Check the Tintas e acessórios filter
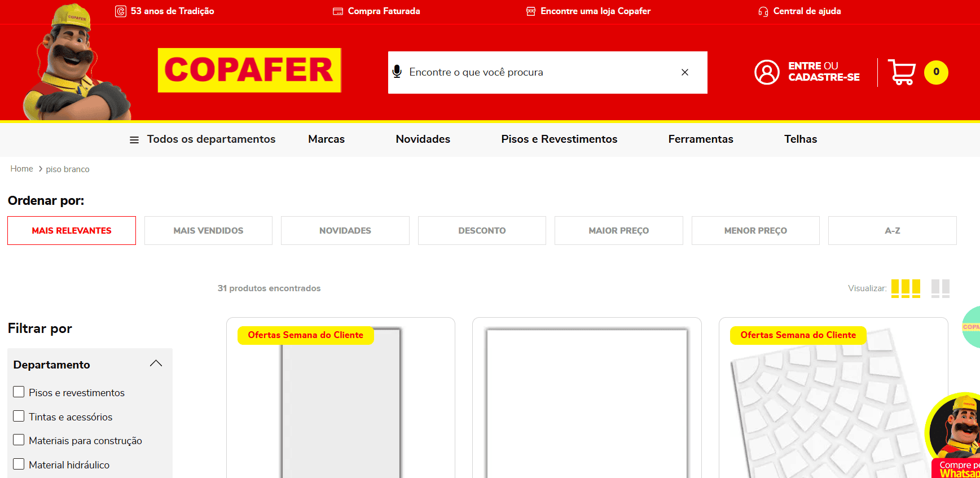Image resolution: width=980 pixels, height=478 pixels. point(19,416)
